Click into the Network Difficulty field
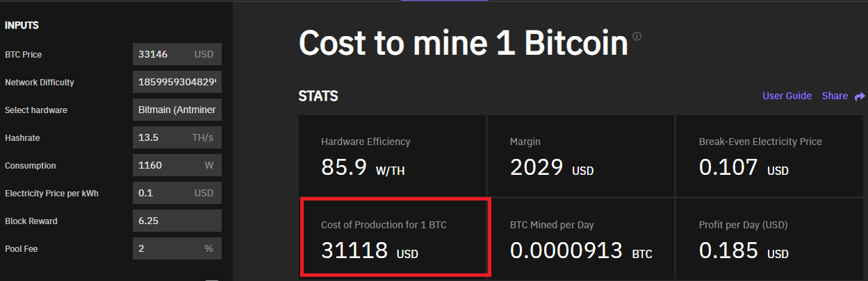The image size is (868, 281). (177, 83)
